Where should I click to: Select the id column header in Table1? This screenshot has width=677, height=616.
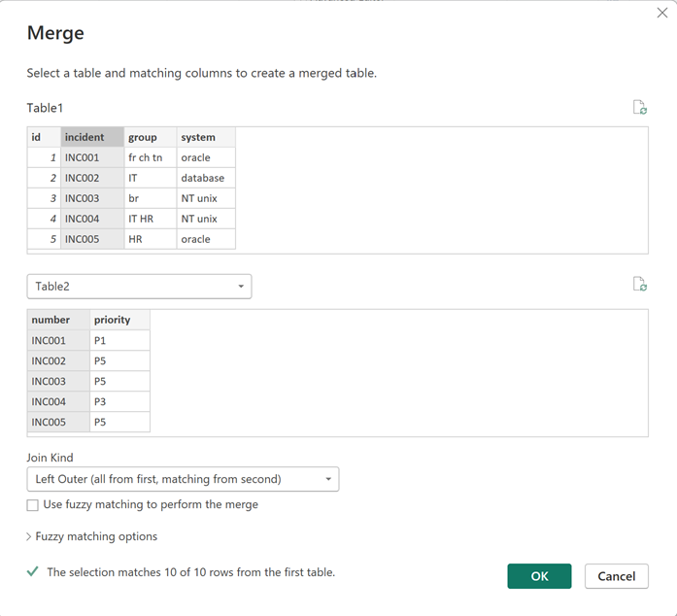pos(44,137)
